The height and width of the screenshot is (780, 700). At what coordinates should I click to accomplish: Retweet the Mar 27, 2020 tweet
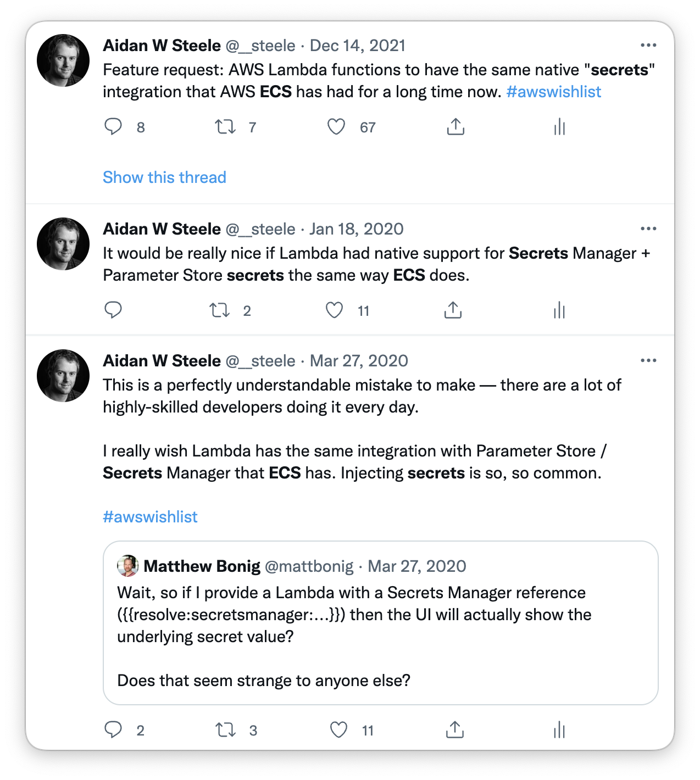coord(225,730)
